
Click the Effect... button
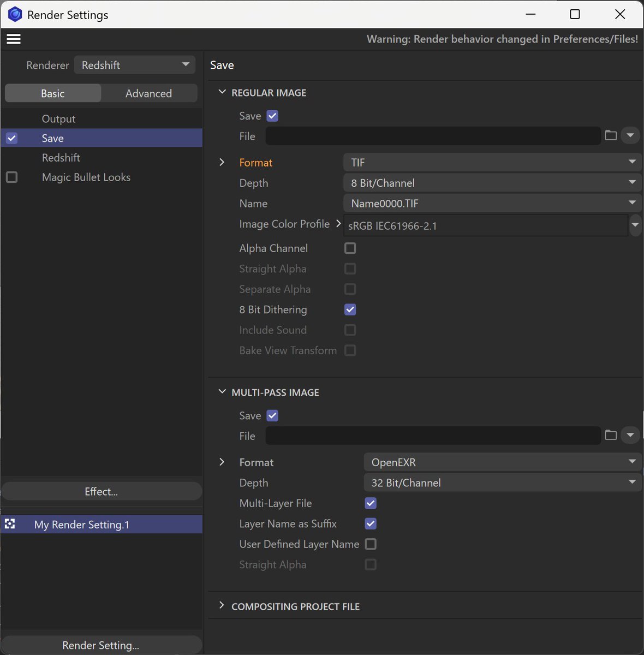pos(102,491)
